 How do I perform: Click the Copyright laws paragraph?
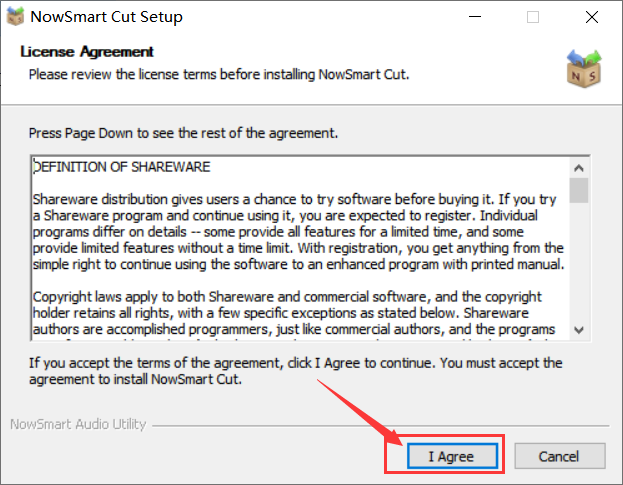tap(294, 313)
